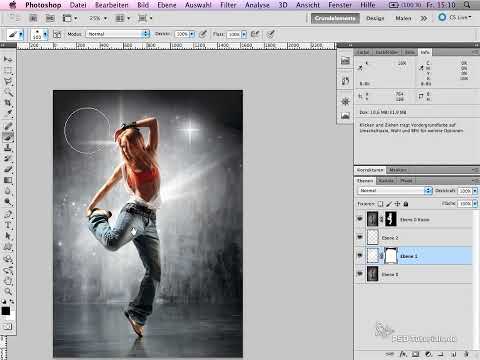Open the Deckkraft opacity dropdown arrow in layers

(475, 191)
